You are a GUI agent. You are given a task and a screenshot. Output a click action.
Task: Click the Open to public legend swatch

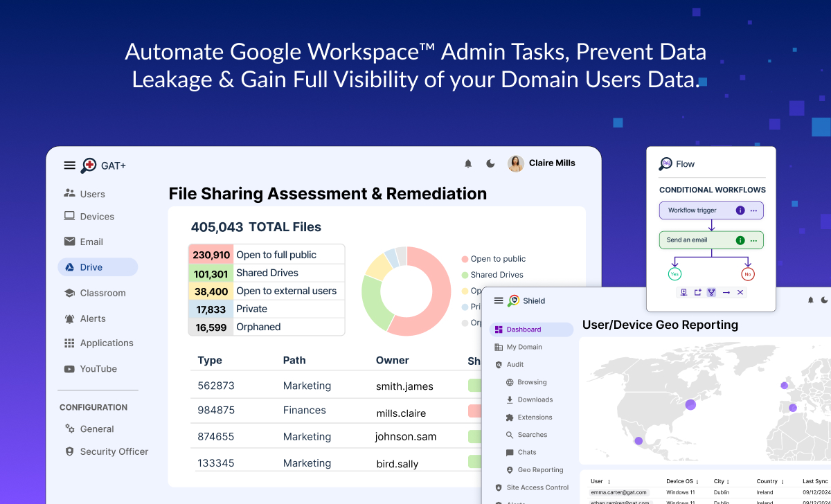tap(465, 259)
